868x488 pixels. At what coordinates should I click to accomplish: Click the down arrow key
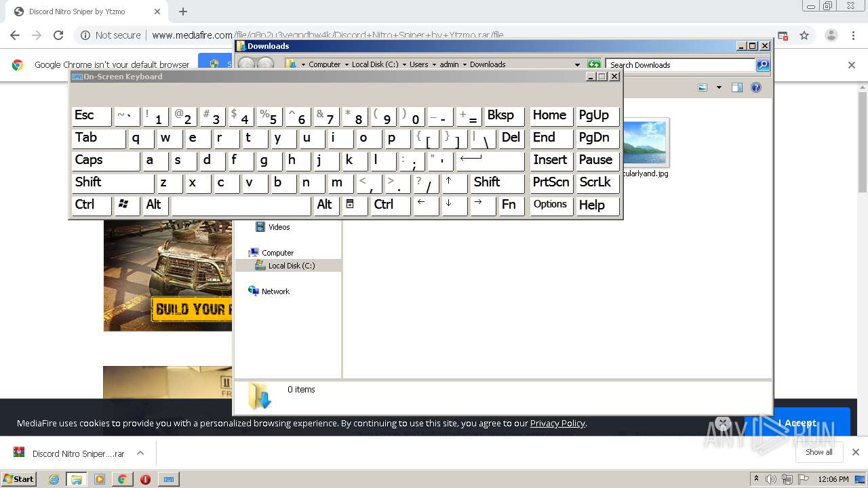(455, 205)
